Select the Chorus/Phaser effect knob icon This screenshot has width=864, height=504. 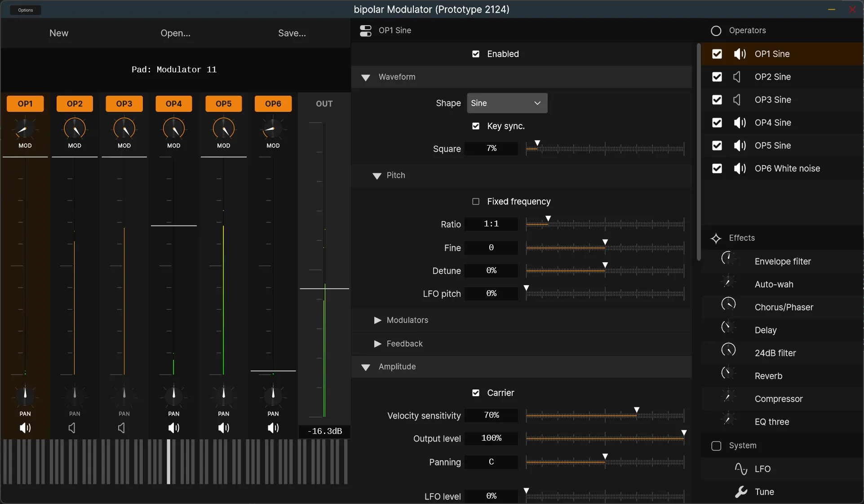click(728, 305)
